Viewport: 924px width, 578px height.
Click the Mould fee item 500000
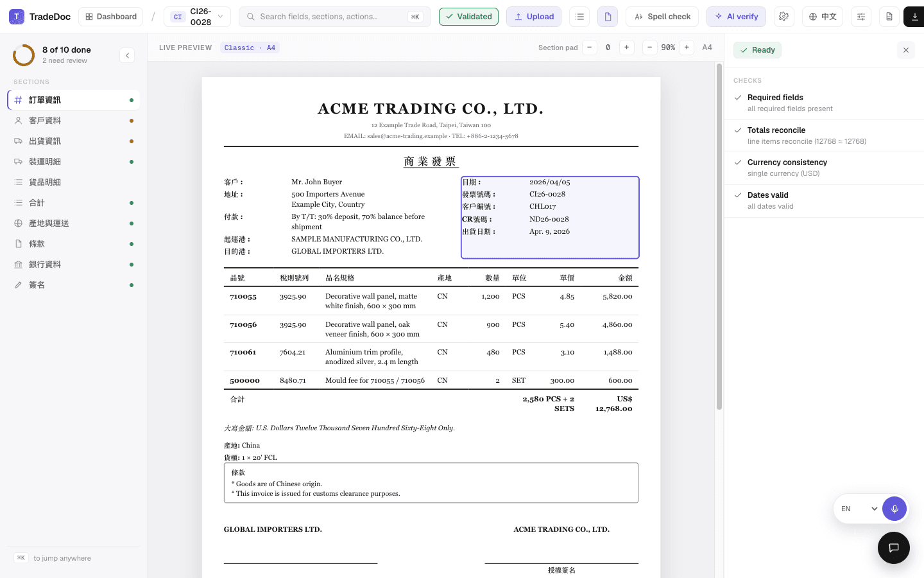pos(244,381)
